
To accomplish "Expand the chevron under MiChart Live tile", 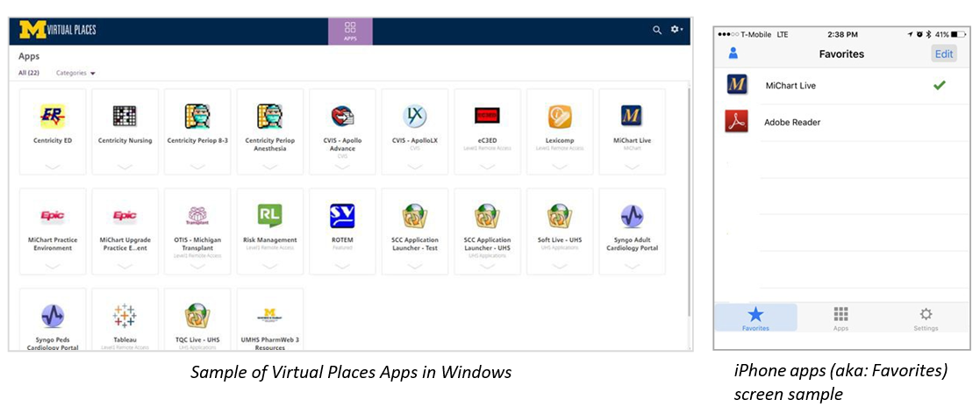I will pos(632,167).
